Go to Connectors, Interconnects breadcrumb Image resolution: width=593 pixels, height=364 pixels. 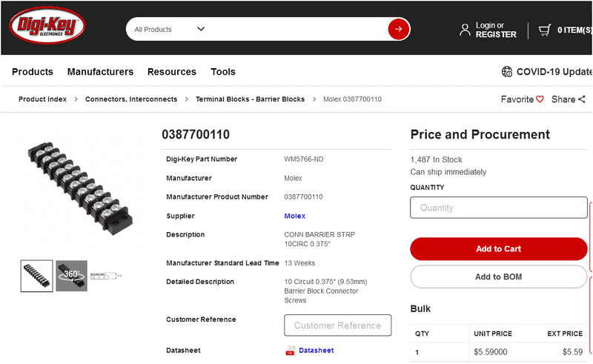[131, 99]
